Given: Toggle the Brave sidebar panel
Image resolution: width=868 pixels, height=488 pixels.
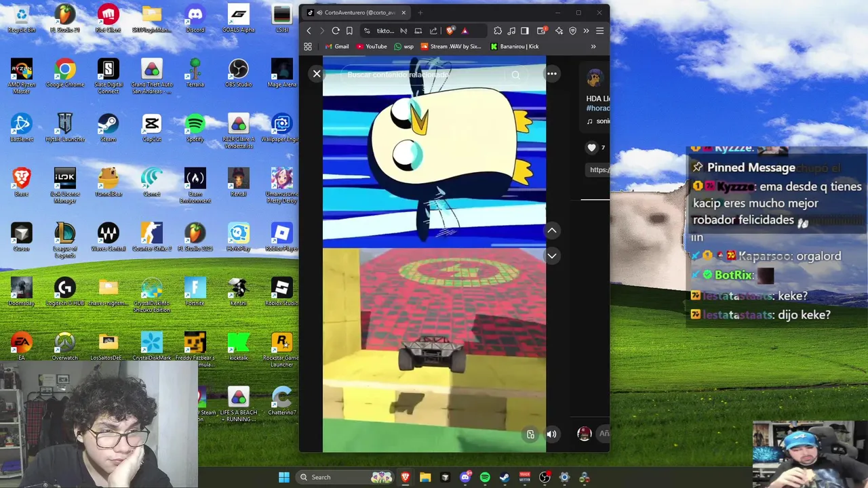Looking at the screenshot, I should [x=525, y=30].
